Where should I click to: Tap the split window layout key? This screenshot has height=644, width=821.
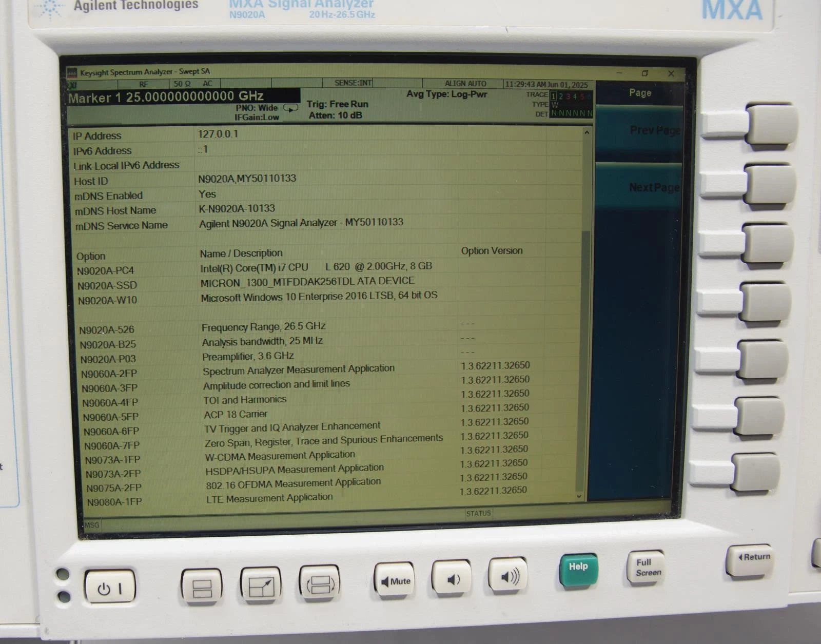[x=202, y=587]
